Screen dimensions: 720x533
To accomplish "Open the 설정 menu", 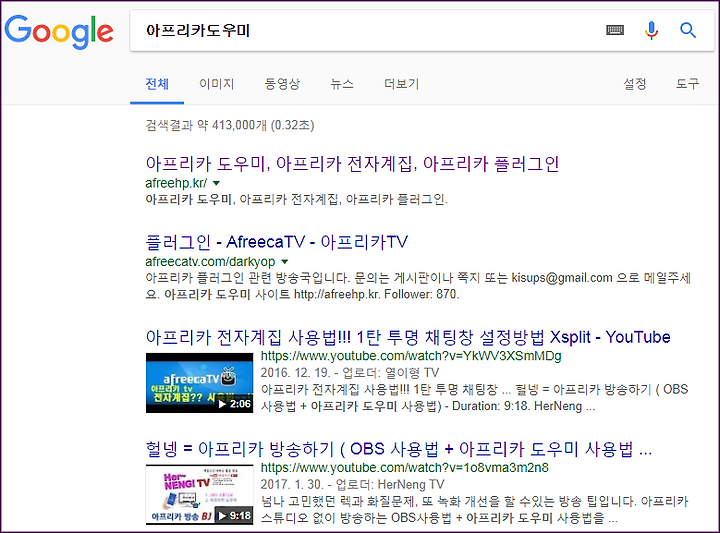I will coord(635,84).
